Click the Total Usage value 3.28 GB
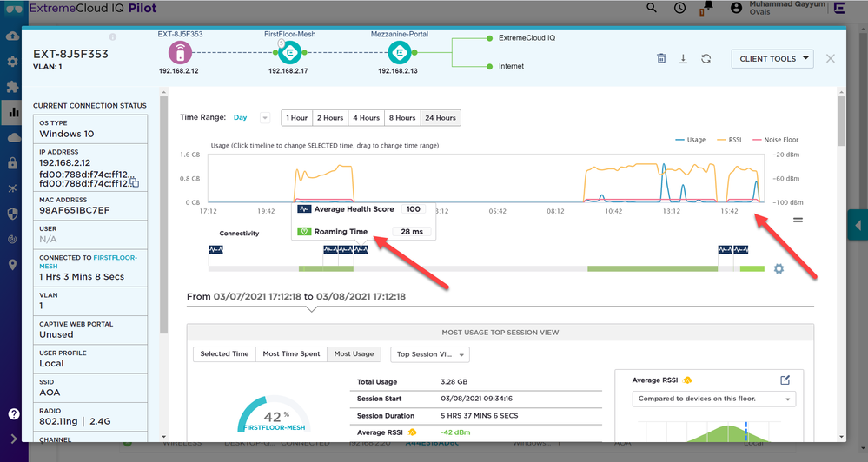868x462 pixels. (454, 382)
